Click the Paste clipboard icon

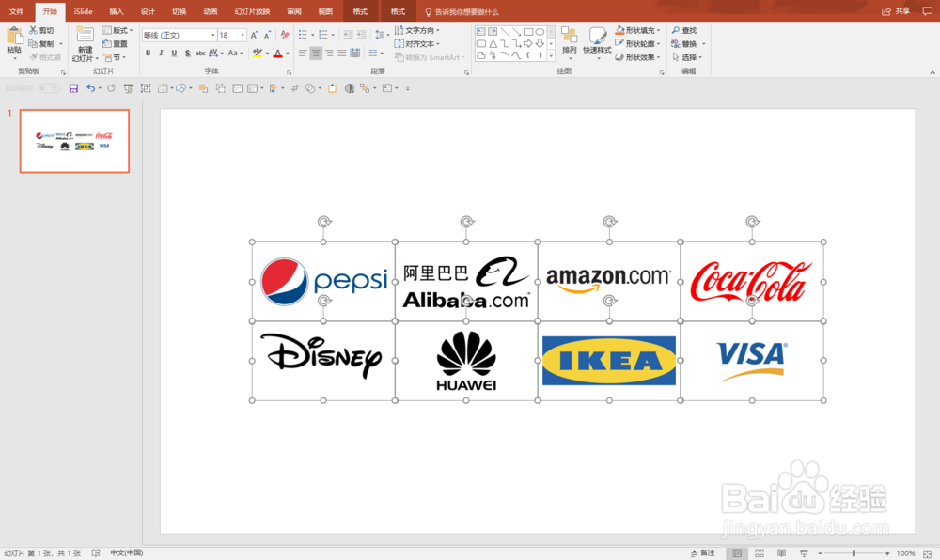click(x=14, y=37)
